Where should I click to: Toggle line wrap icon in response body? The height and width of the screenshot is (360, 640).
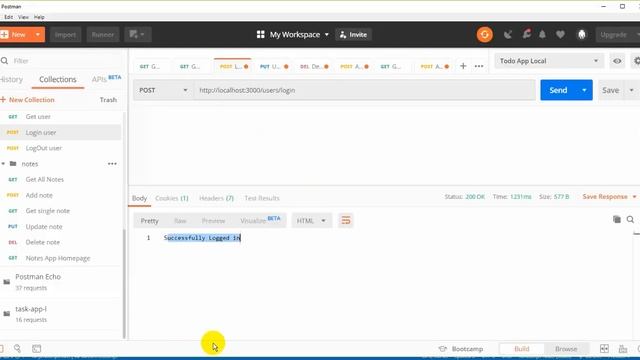[x=346, y=220]
